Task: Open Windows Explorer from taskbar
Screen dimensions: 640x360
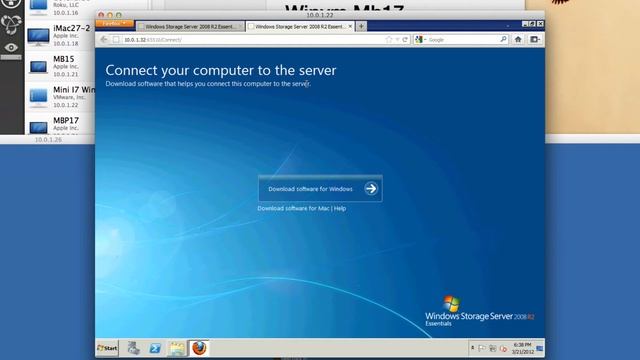Action: pyautogui.click(x=177, y=348)
